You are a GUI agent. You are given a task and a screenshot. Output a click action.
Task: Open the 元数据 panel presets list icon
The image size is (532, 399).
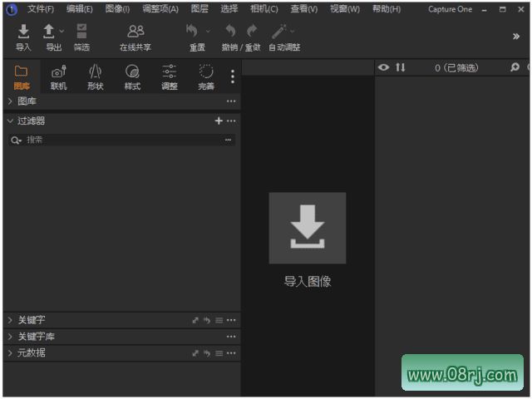coord(219,353)
